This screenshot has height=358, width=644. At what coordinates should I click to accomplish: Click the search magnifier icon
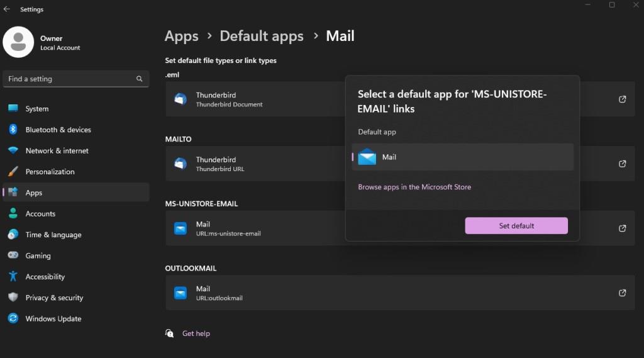[x=139, y=79]
